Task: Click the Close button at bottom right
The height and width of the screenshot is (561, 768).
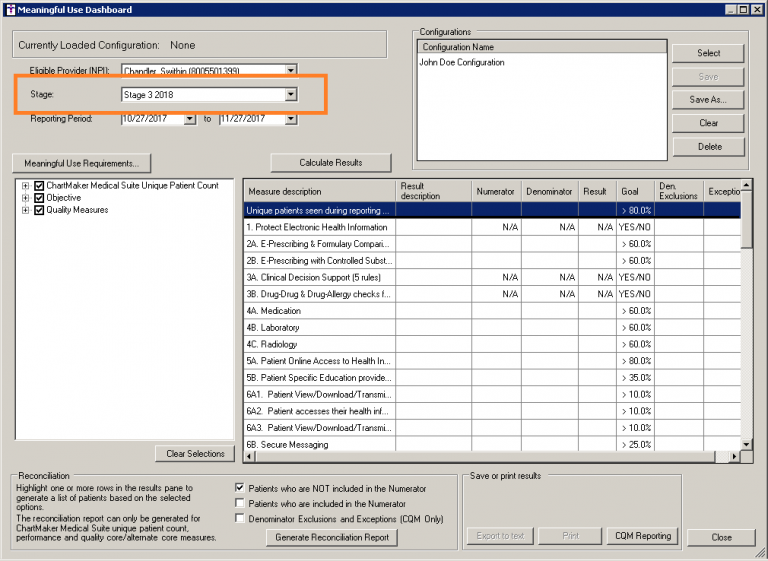Action: 721,537
